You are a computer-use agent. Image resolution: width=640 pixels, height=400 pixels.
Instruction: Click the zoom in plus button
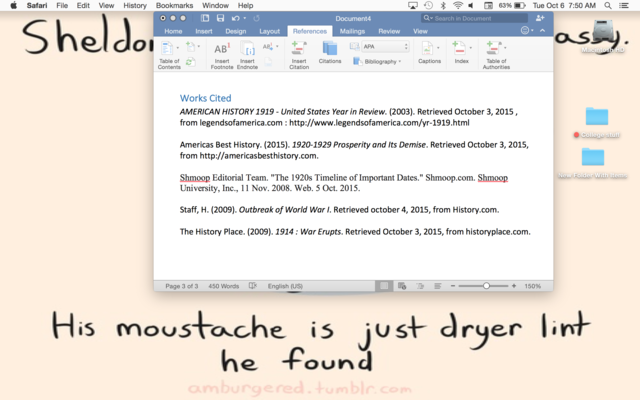(514, 286)
